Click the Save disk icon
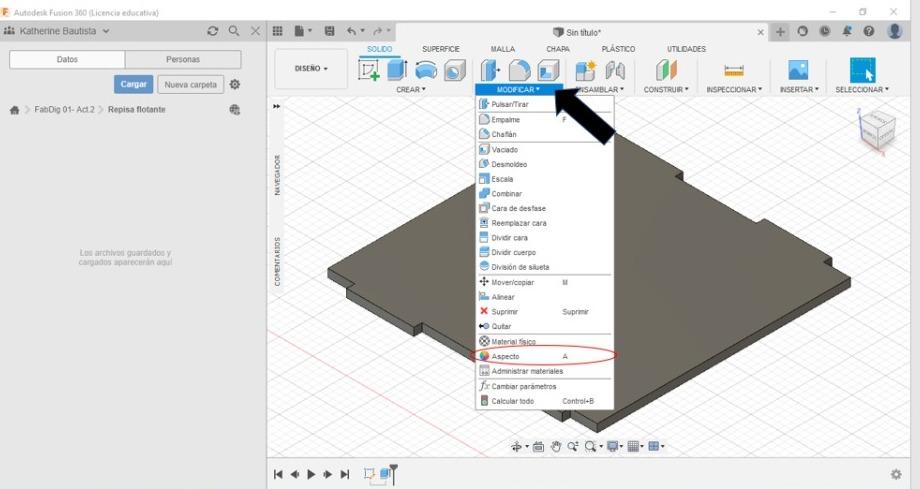Screen dimensions: 920x489 point(330,31)
